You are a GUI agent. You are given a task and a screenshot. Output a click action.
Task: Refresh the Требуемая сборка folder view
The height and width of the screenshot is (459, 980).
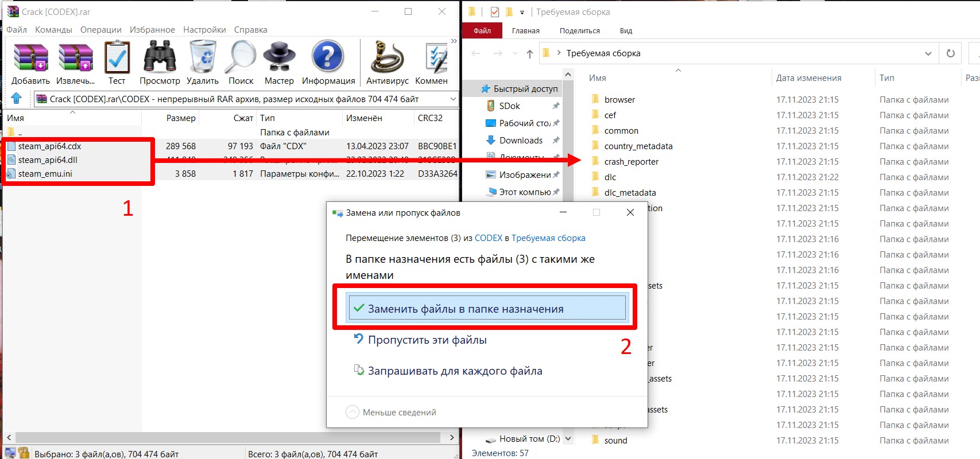[951, 53]
